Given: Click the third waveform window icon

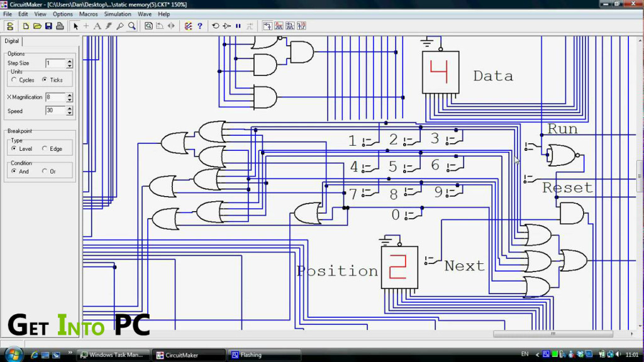Looking at the screenshot, I should point(290,26).
